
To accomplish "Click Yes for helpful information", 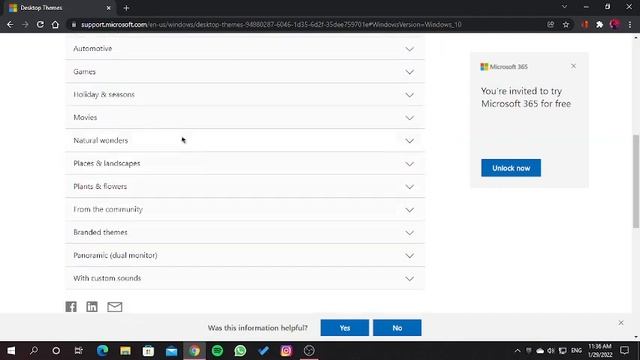I will pyautogui.click(x=344, y=328).
